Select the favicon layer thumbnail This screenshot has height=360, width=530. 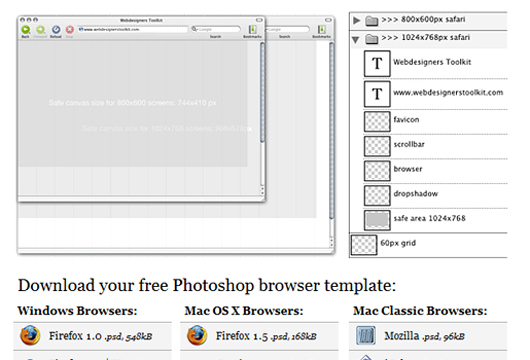[377, 122]
